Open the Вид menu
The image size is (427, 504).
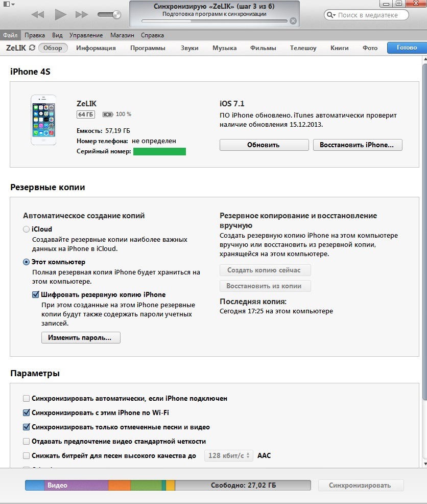(x=57, y=35)
